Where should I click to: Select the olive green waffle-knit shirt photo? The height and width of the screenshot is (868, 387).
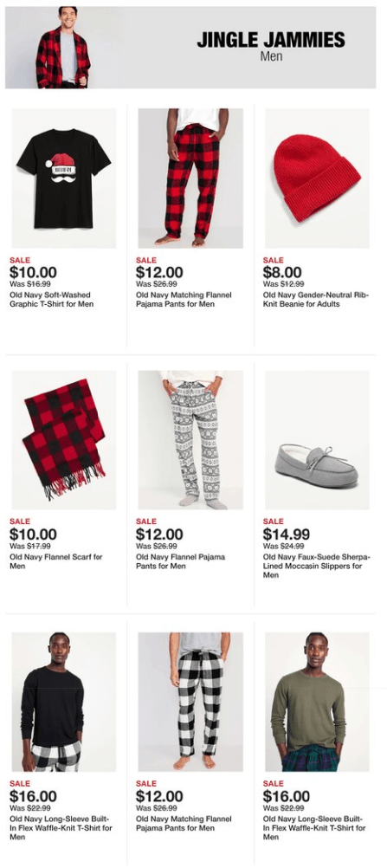click(x=317, y=702)
